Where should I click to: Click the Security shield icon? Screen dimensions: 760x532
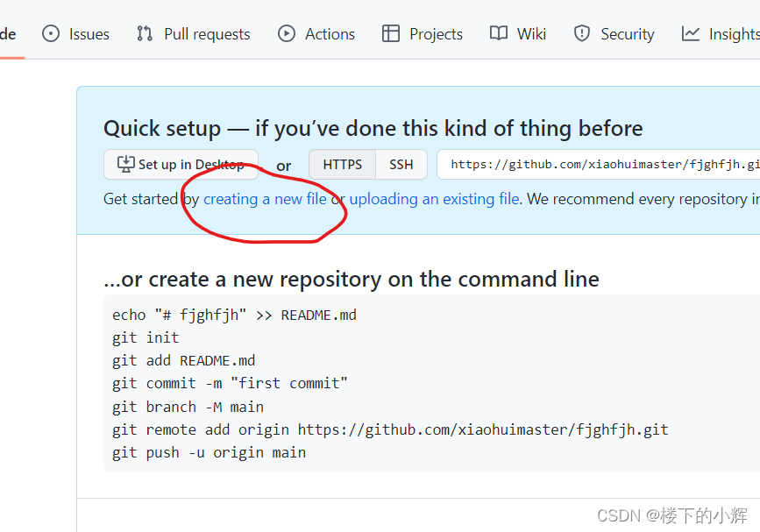coord(582,33)
